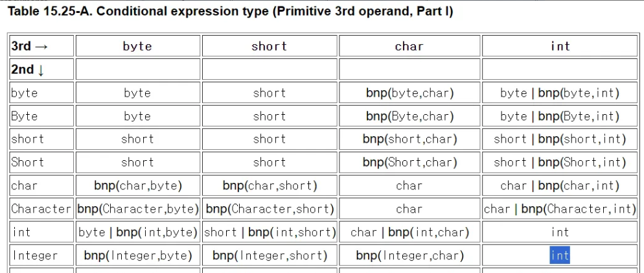Click the Integer row label
The width and height of the screenshot is (644, 273).
coord(42,255)
